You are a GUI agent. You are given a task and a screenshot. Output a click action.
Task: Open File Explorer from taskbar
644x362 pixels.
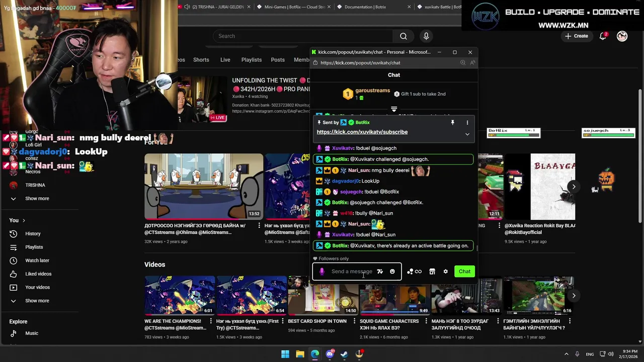click(x=300, y=354)
